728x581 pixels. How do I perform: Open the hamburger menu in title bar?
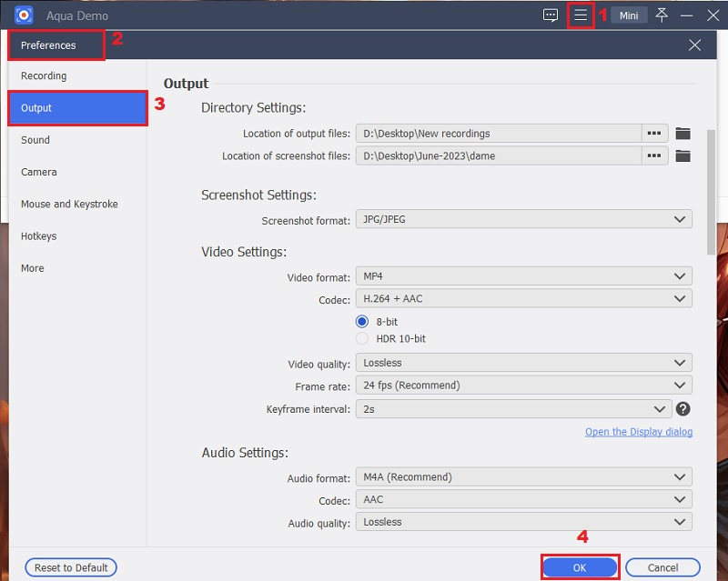point(582,15)
